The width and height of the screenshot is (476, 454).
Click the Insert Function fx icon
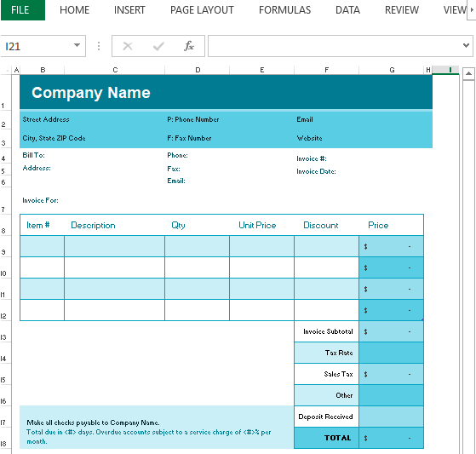click(189, 46)
